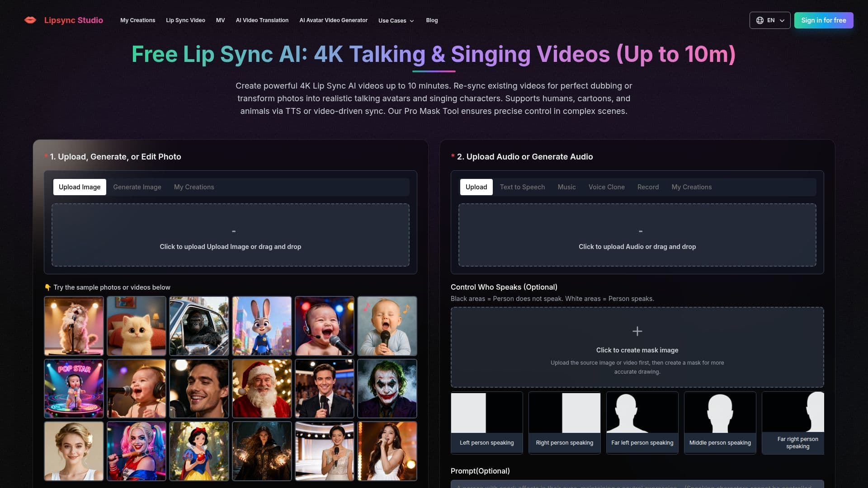Image resolution: width=868 pixels, height=488 pixels.
Task: Click the Prompt optional text field
Action: pyautogui.click(x=637, y=484)
